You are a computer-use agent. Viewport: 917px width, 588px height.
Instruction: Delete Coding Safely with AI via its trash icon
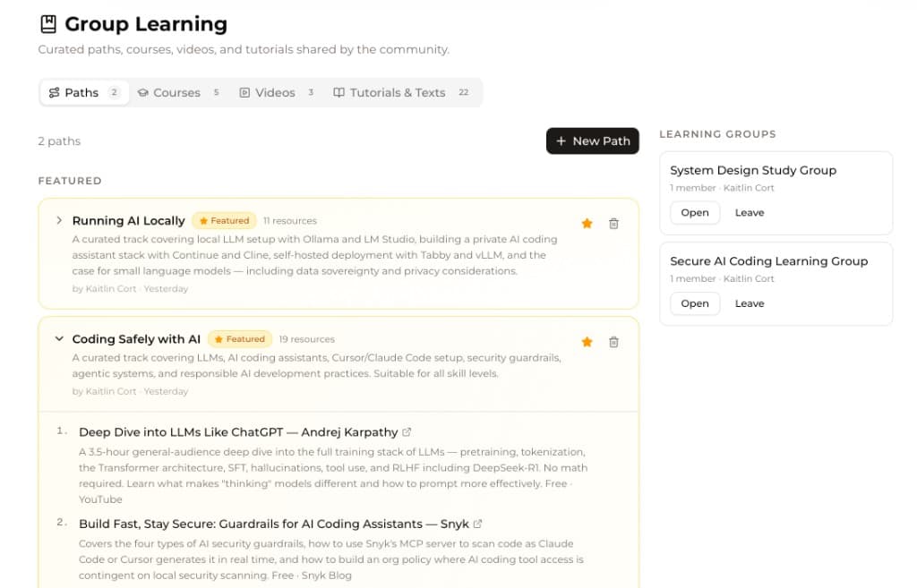tap(613, 341)
